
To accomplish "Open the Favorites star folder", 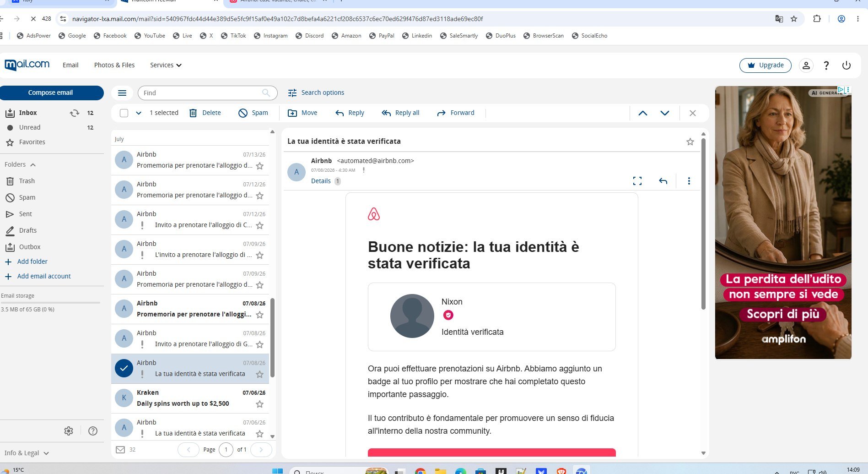I will 32,142.
